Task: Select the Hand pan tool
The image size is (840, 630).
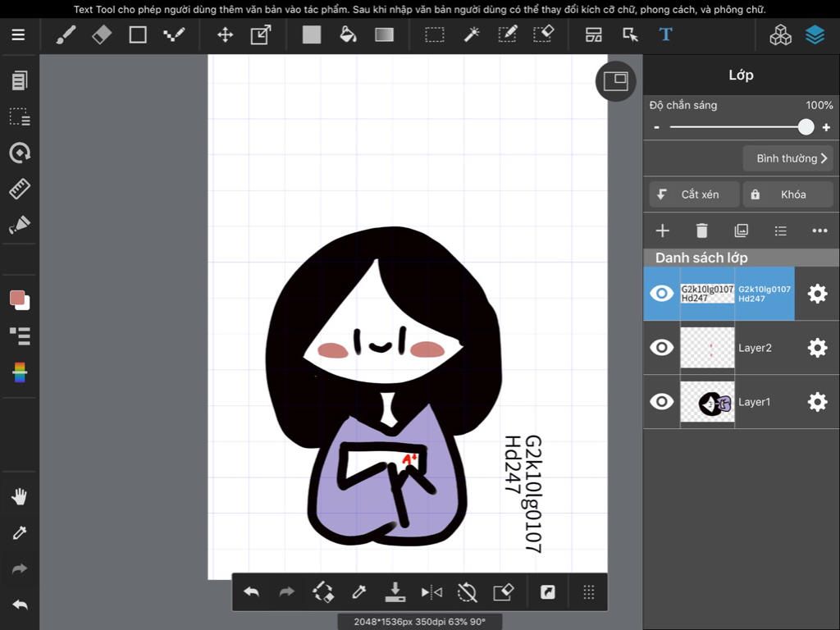Action: pos(20,496)
